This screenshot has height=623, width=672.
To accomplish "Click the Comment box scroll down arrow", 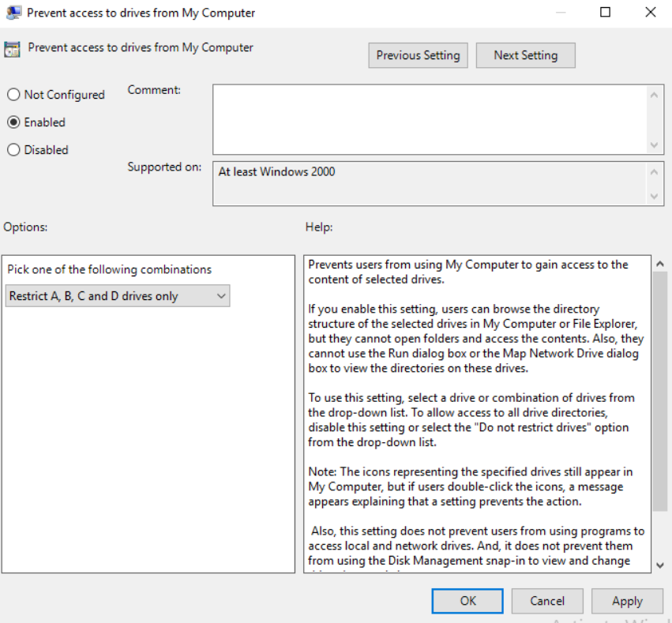I will pyautogui.click(x=655, y=145).
